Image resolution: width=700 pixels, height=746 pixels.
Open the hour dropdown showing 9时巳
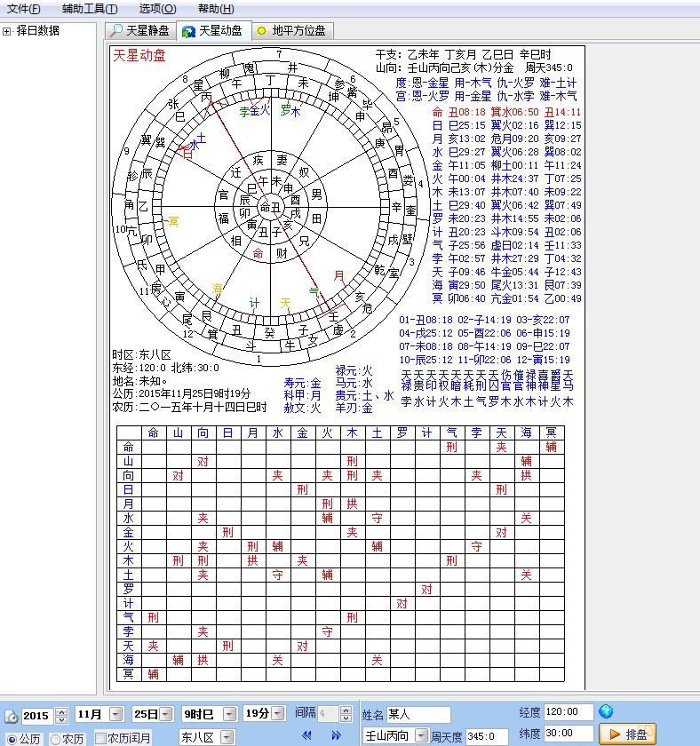click(229, 714)
